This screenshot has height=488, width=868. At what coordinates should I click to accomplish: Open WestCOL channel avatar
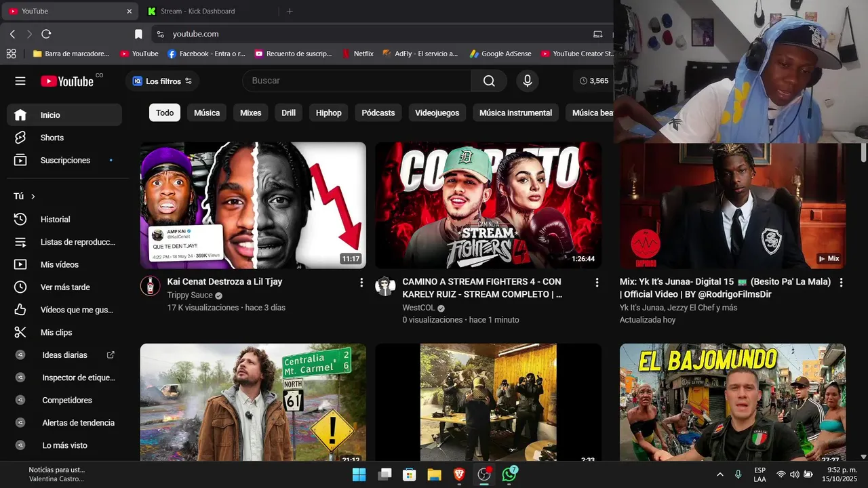click(x=385, y=286)
